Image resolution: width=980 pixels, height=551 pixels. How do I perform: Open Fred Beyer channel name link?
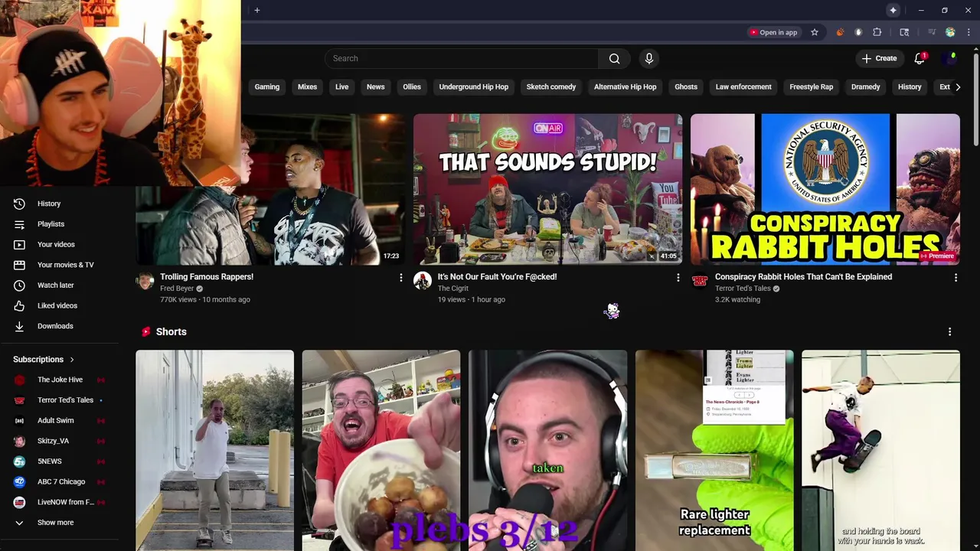(x=177, y=289)
